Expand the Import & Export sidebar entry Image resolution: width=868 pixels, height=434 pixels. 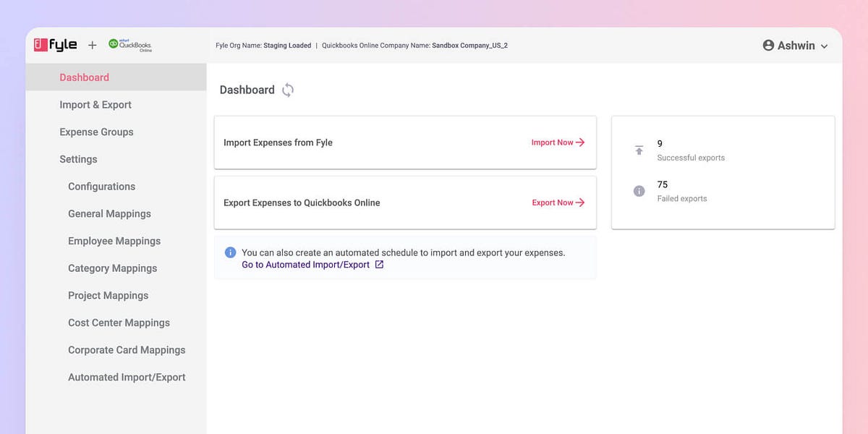click(x=95, y=104)
